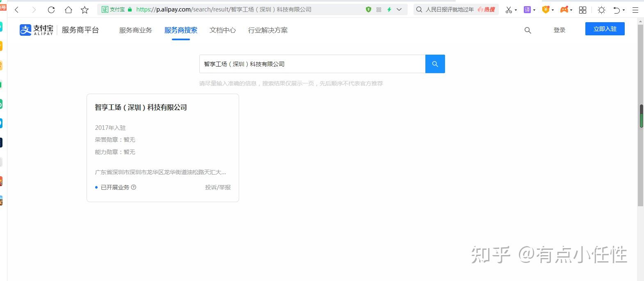Click the 登录 login link
Screen dimensions: 644x281
coord(560,30)
